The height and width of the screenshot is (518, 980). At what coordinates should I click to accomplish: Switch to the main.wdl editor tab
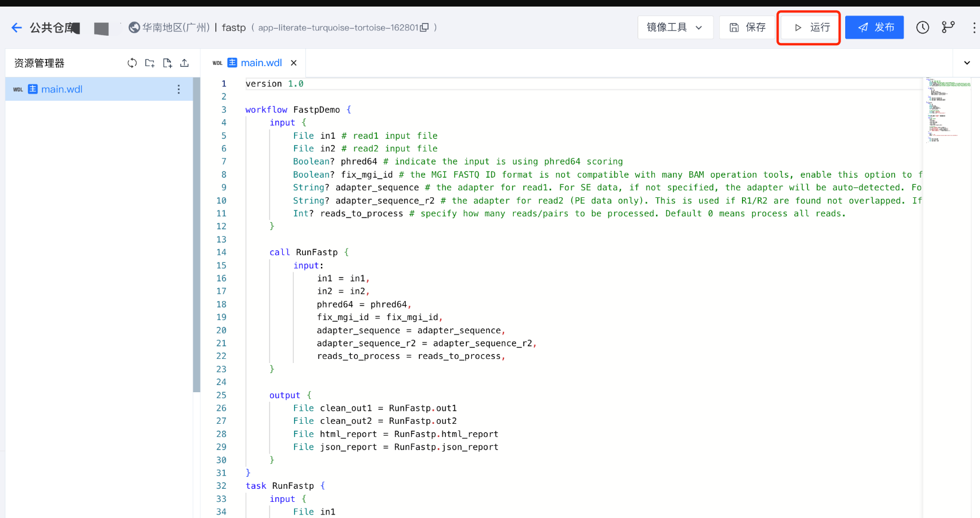[x=261, y=63]
